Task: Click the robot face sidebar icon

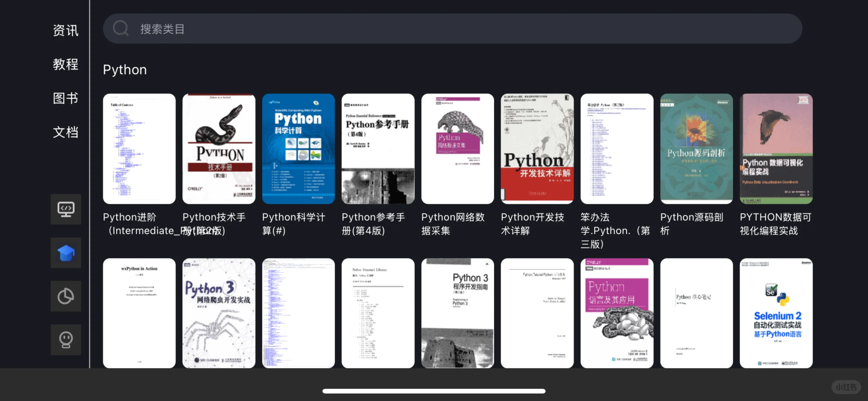Action: pyautogui.click(x=66, y=340)
